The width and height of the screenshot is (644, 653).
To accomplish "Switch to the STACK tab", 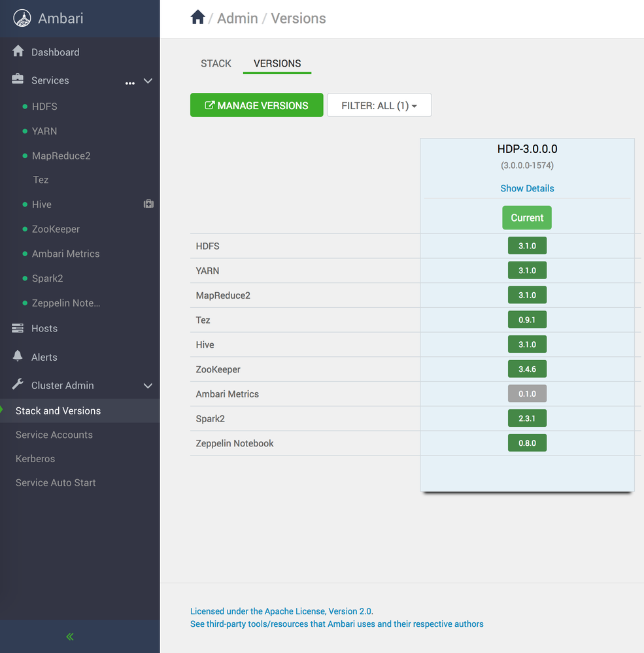I will coord(216,63).
